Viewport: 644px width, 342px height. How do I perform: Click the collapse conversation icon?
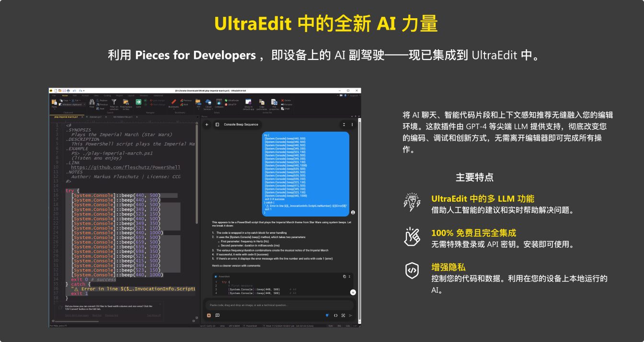(x=344, y=125)
